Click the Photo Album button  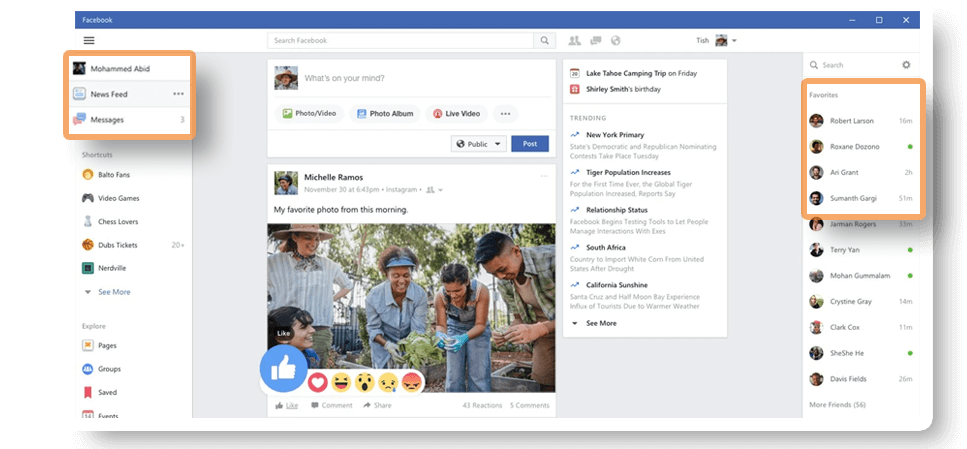385,113
